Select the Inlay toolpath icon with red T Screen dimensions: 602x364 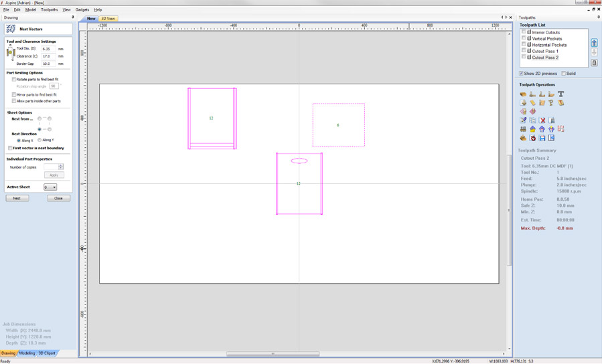click(x=561, y=103)
